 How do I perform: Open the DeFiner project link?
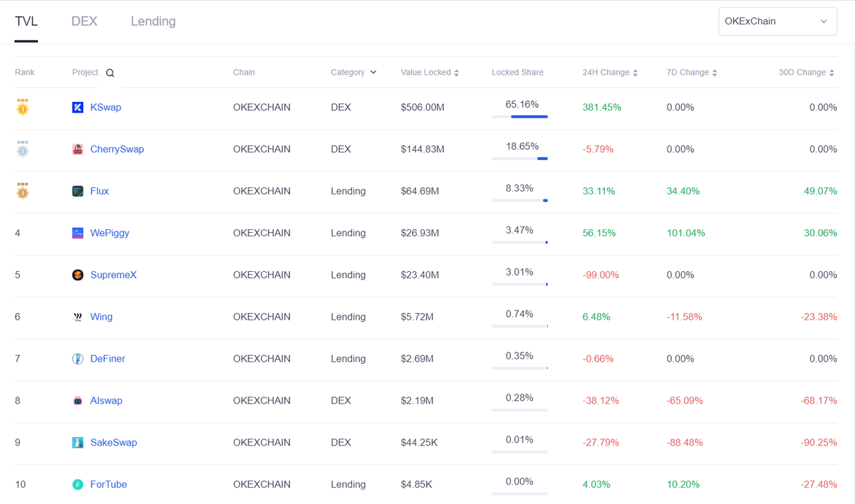108,359
